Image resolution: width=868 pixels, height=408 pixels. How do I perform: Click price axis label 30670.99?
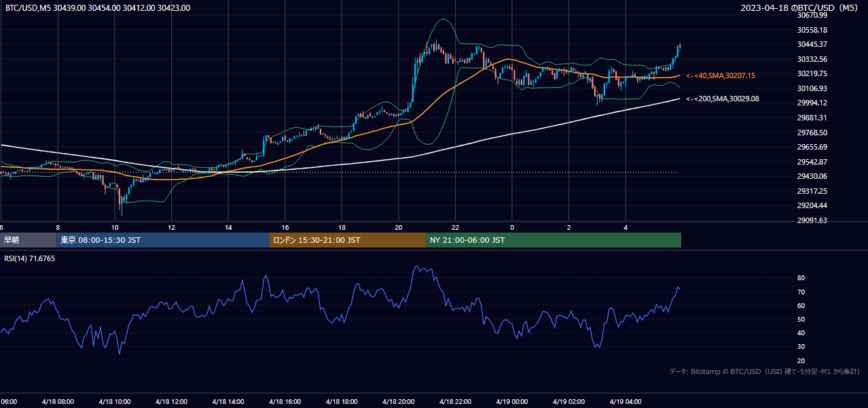[812, 15]
